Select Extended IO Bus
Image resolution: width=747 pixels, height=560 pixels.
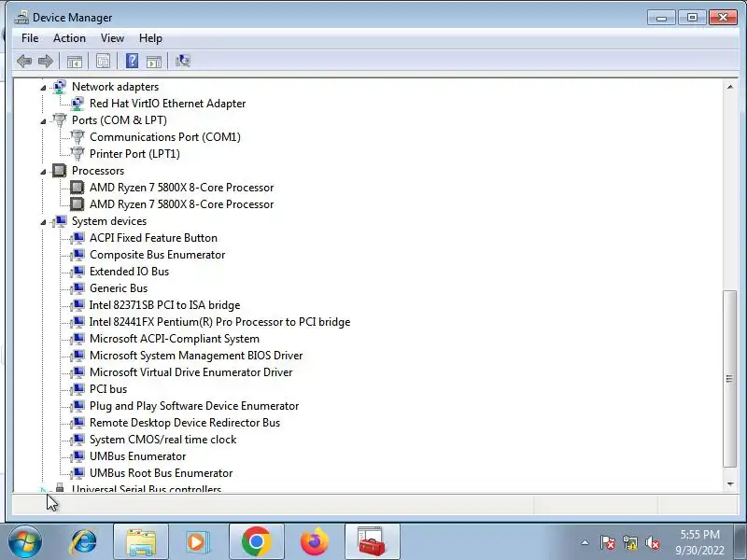(129, 272)
